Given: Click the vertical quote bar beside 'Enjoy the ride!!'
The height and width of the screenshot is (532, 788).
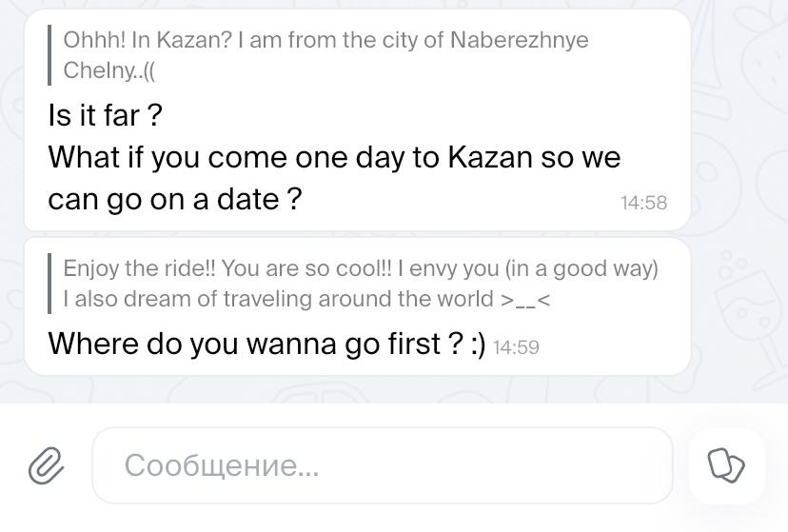Looking at the screenshot, I should pyautogui.click(x=49, y=284).
